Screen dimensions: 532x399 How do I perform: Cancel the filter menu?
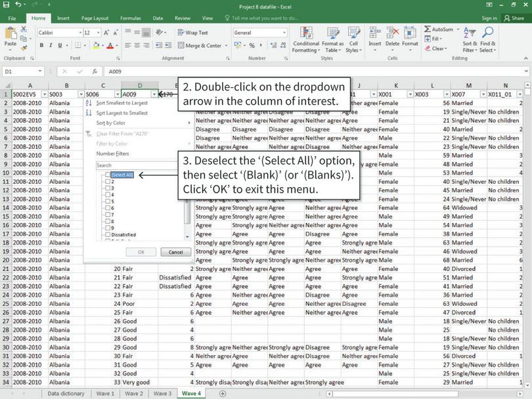175,251
